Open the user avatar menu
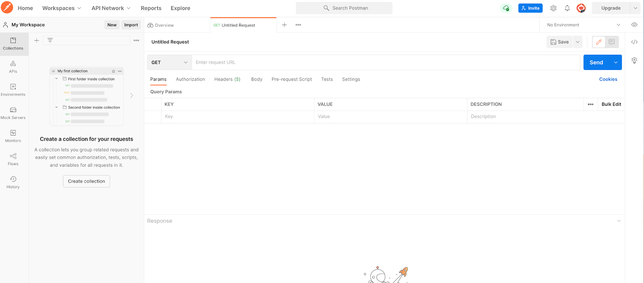This screenshot has width=644, height=283. coord(581,8)
